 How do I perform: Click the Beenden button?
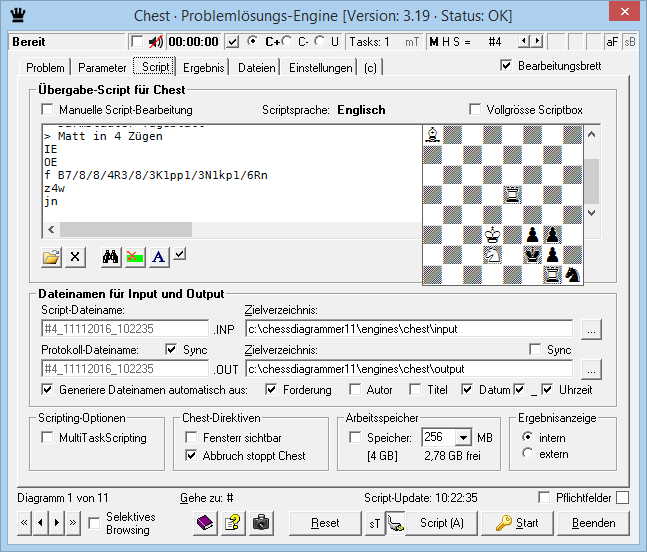pos(593,523)
